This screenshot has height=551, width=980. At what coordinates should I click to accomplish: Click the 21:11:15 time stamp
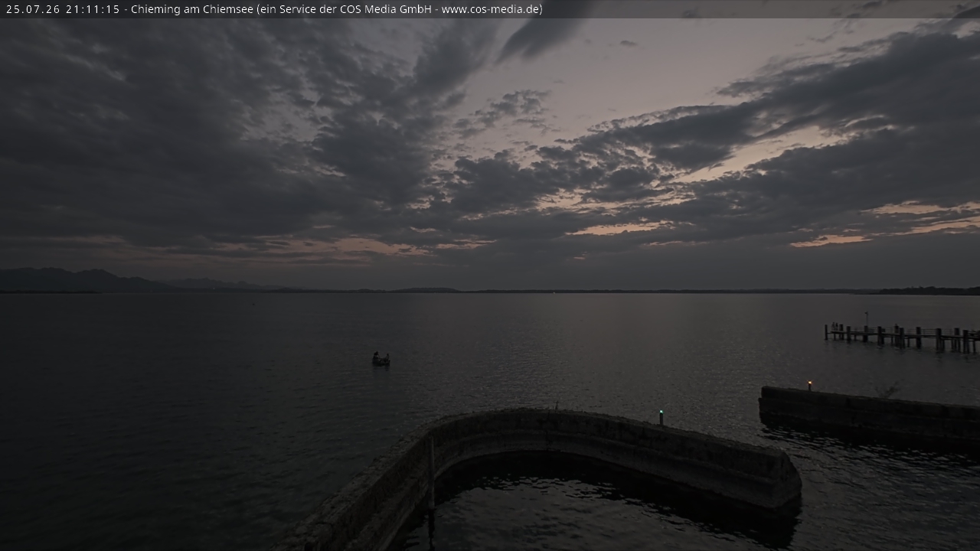click(x=93, y=9)
